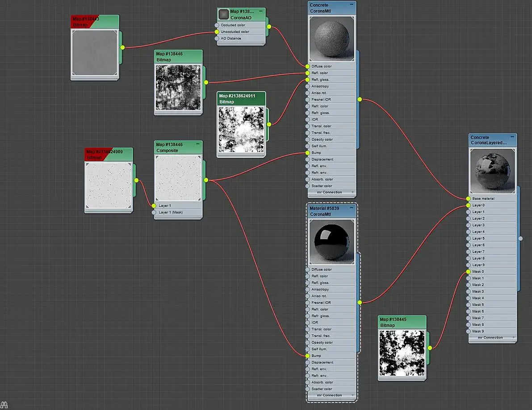The image size is (532, 410).
Task: Click Scatter color socket on Material #5839
Action: [308, 389]
